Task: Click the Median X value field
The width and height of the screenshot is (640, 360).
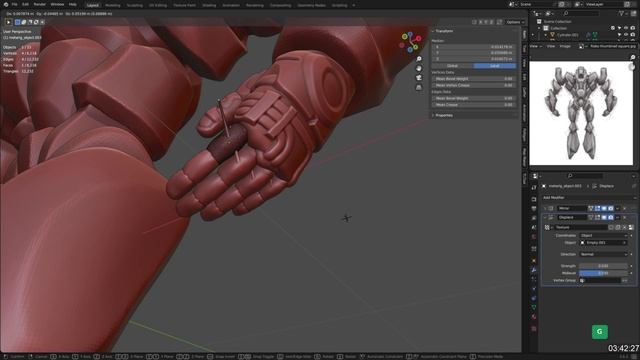Action: pos(474,47)
